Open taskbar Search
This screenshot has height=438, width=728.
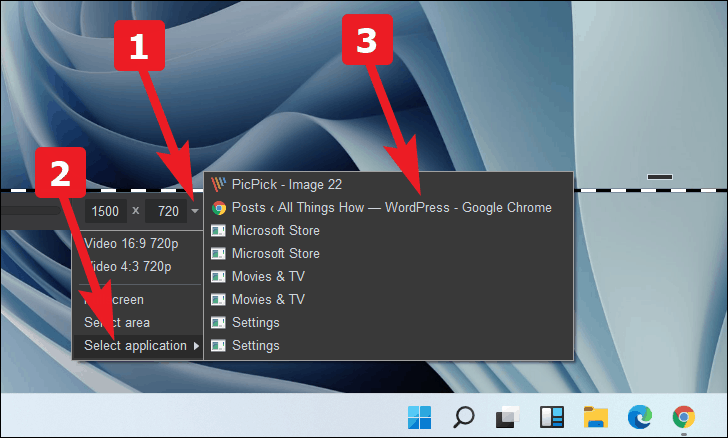click(463, 417)
